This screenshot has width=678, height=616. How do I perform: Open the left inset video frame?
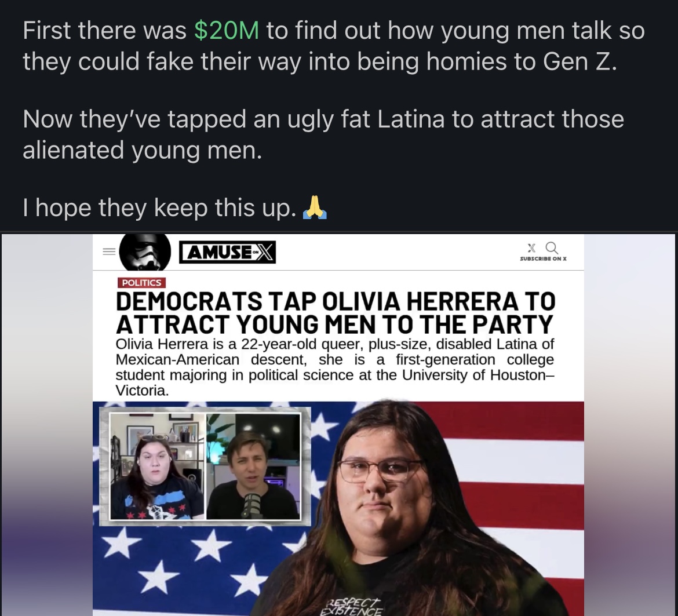point(158,466)
